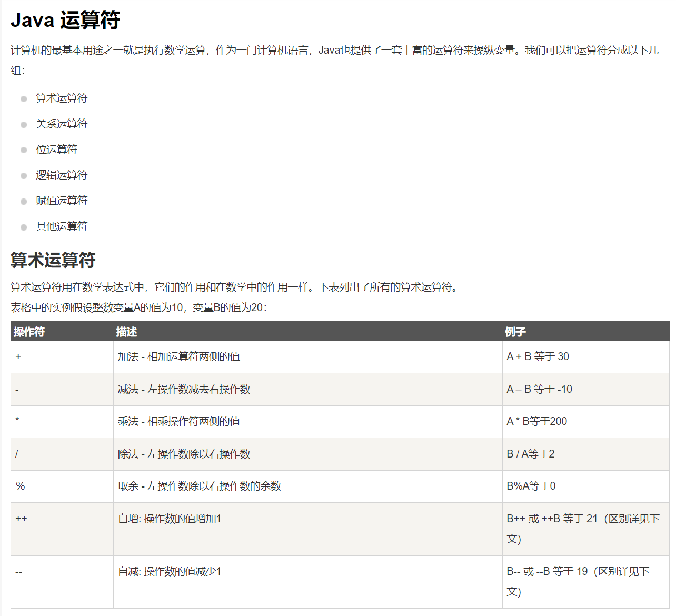Select the 算术运算符 bullet list item
Screen dimensions: 676x616
[x=62, y=98]
